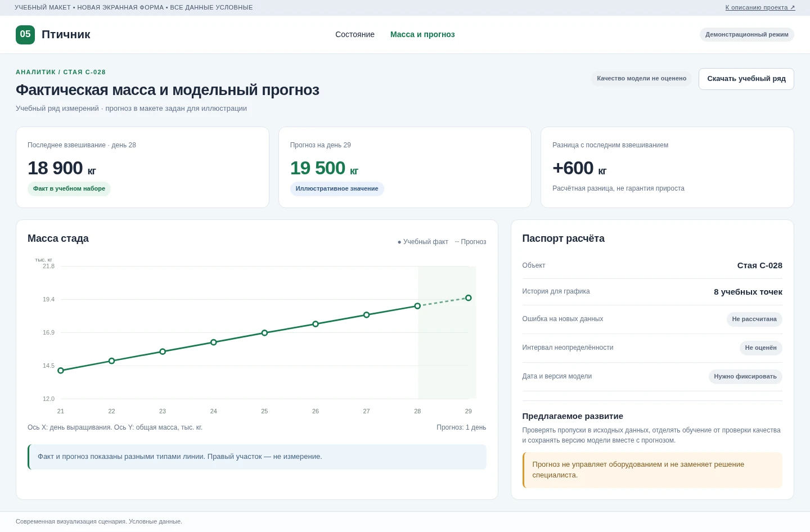Click the chart data point for day 25
Image resolution: width=810 pixels, height=532 pixels.
tap(264, 333)
